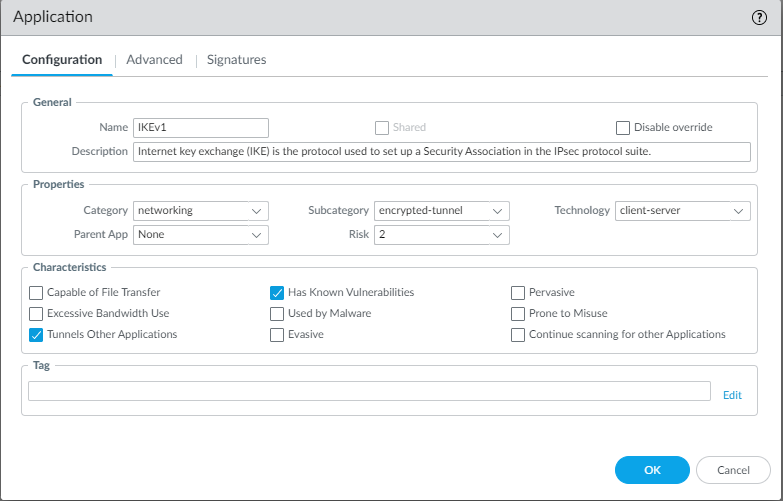Check Prone to Misuse

click(518, 314)
